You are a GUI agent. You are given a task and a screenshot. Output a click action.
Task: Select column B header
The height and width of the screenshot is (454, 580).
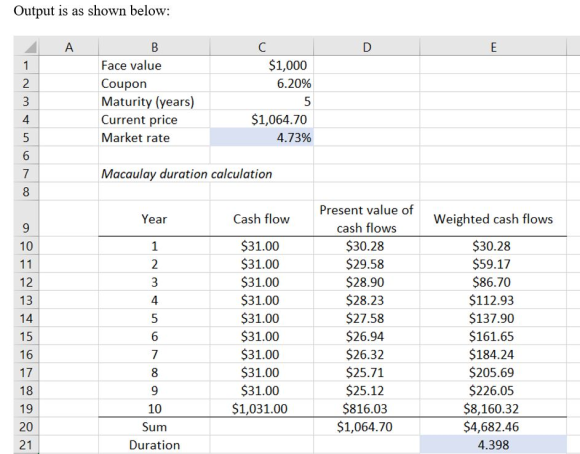(x=154, y=47)
